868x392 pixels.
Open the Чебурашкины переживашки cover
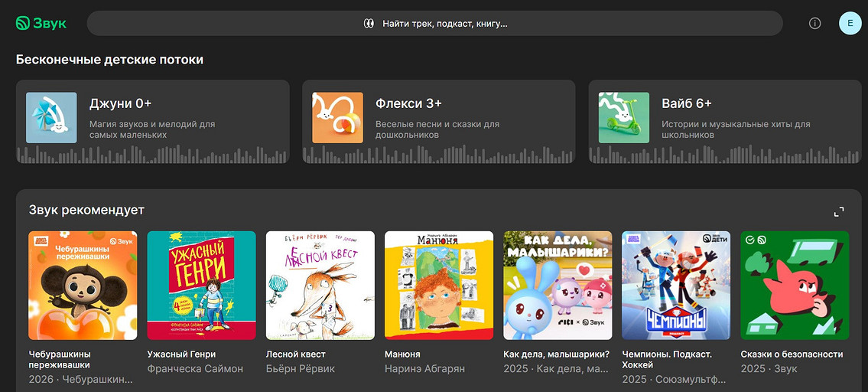pos(83,285)
